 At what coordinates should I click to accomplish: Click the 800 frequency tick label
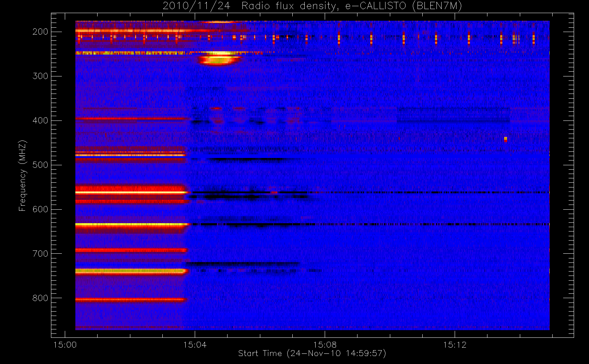point(40,298)
